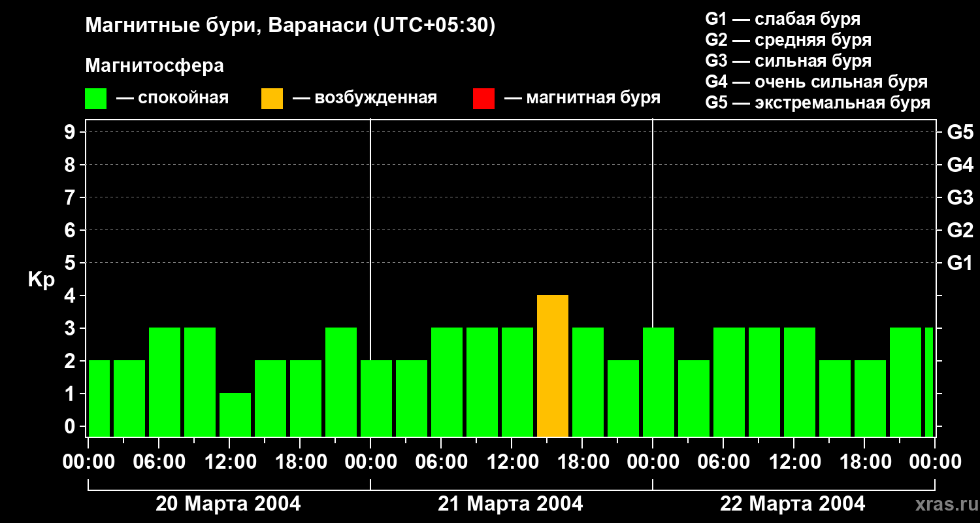Click the '— магнитная буря' legend label
The height and width of the screenshot is (523, 980).
pos(582,98)
